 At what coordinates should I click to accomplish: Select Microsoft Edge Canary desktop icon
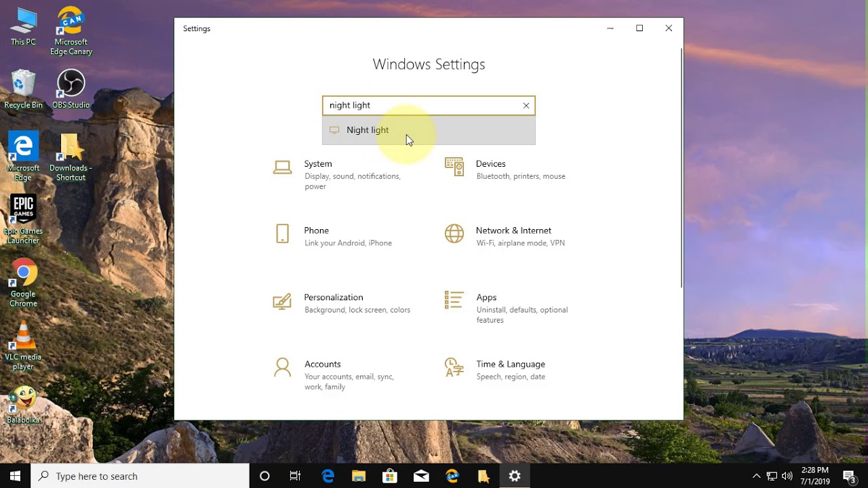(x=71, y=31)
